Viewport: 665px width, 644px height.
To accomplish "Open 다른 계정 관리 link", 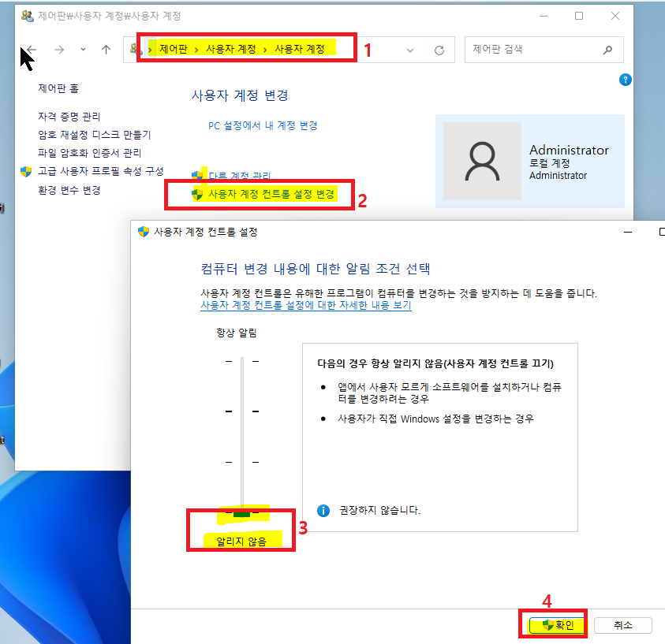I will 240,176.
